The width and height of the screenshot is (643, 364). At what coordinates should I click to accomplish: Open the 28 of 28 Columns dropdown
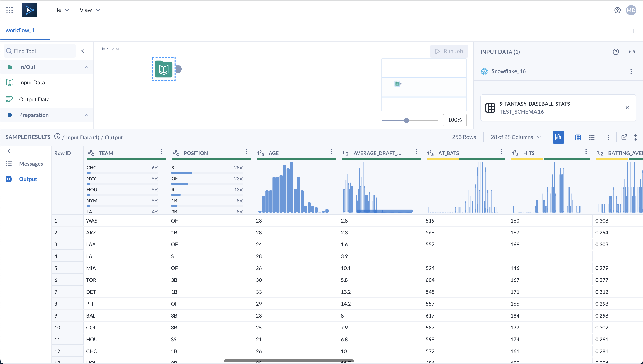point(515,137)
